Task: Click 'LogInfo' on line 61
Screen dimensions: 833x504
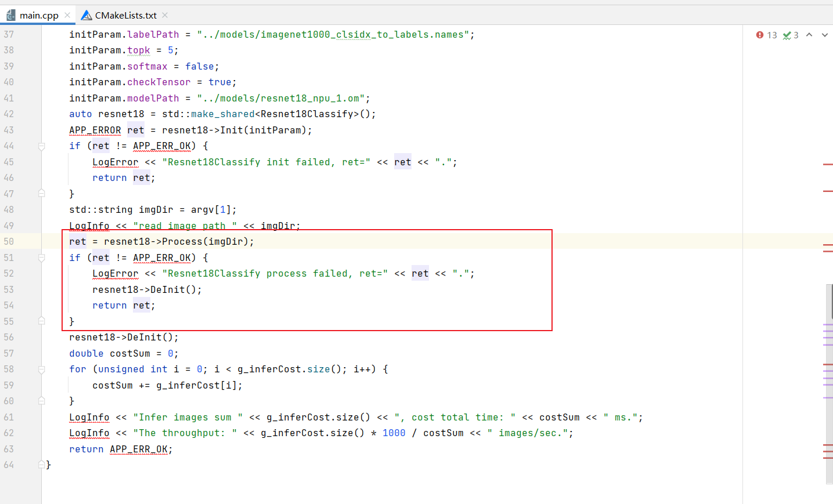Action: coord(89,418)
